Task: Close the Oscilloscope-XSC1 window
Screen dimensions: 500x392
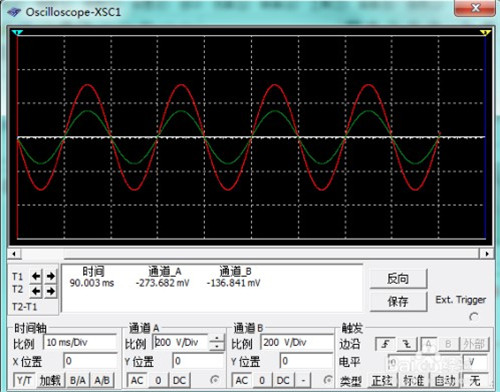Action: [475, 8]
